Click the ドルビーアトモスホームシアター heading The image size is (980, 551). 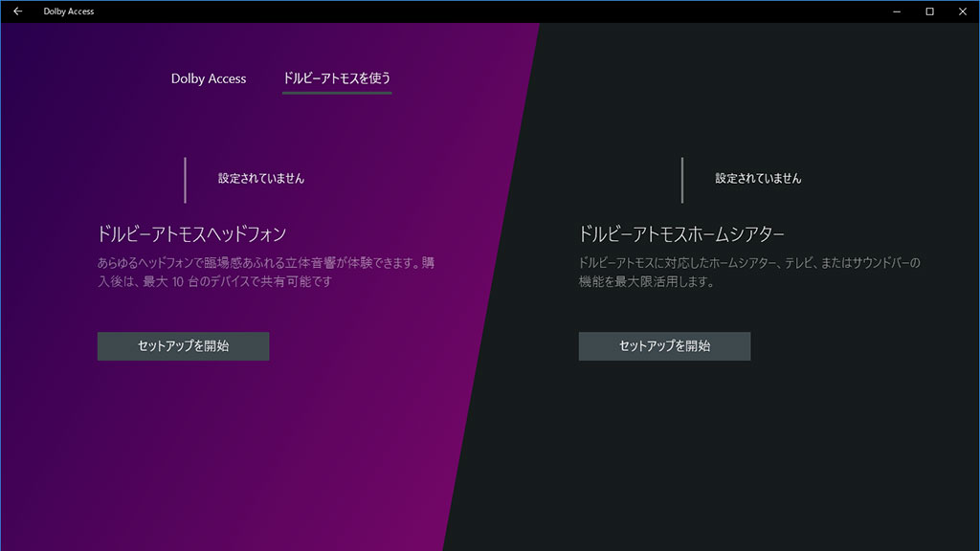point(681,233)
